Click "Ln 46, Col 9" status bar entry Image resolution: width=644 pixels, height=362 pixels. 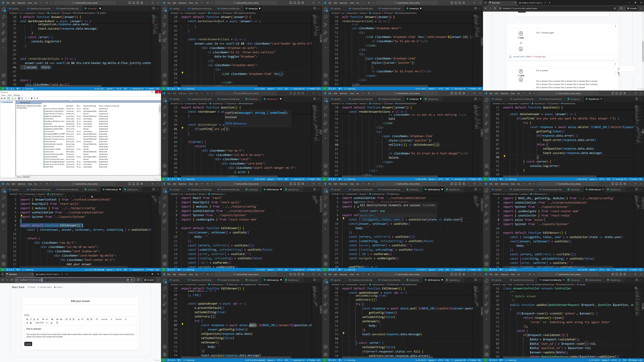(99, 89)
